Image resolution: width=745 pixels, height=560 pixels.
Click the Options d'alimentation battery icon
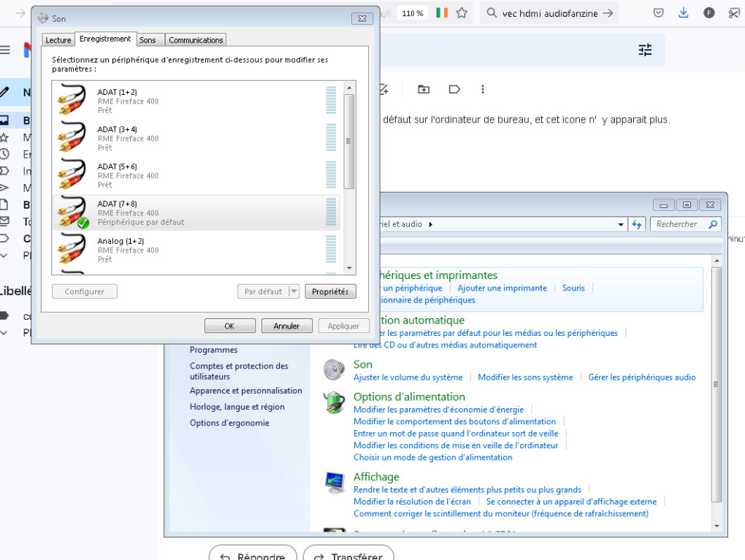click(x=335, y=402)
